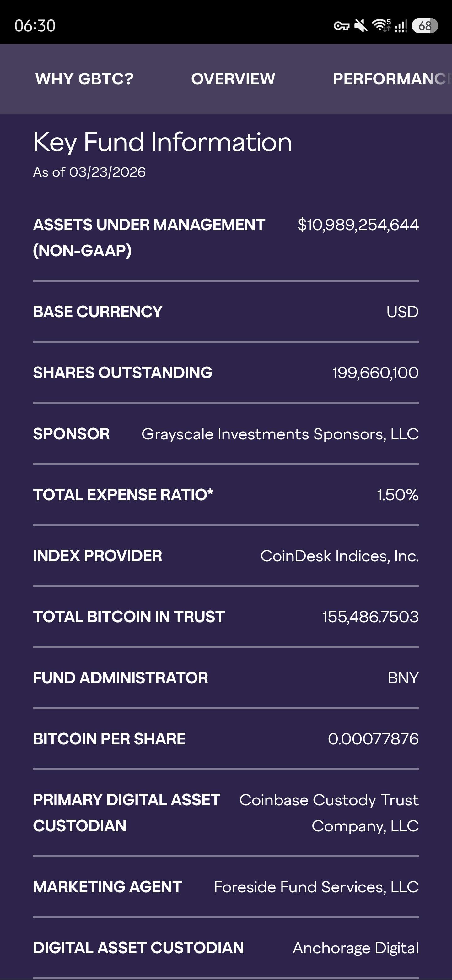Viewport: 452px width, 980px height.
Task: Tap the VPN key status icon
Action: point(341,26)
